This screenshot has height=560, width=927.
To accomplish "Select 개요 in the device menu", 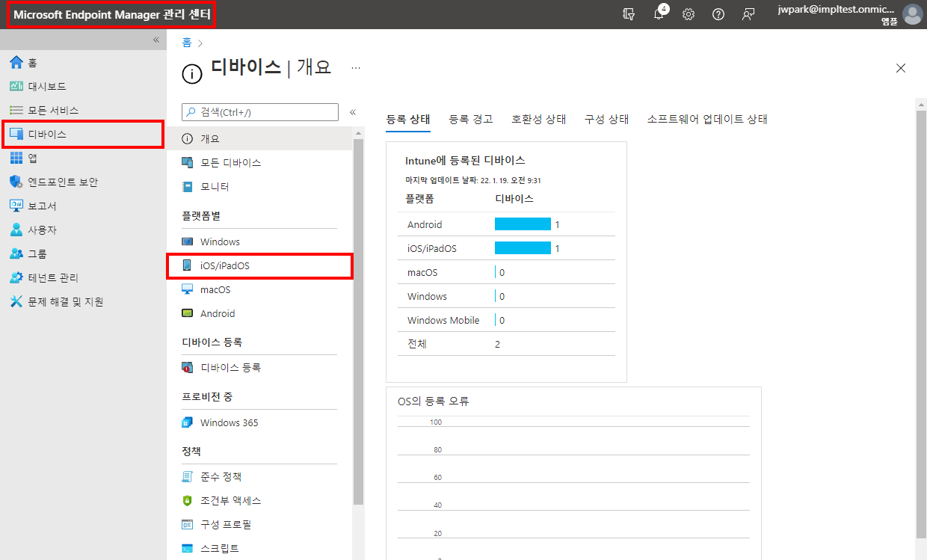I will (x=259, y=138).
